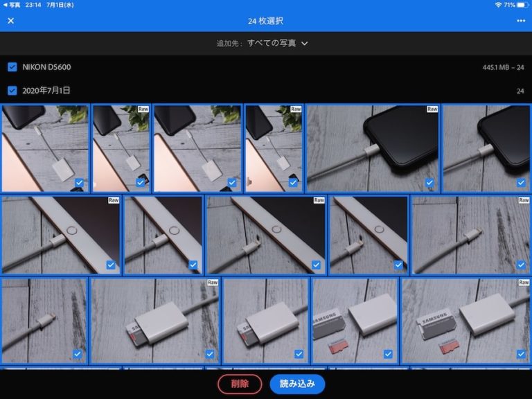Open the 追加先 すべての写真 destination dropdown
Screen dimensions: 532x399
263,44
